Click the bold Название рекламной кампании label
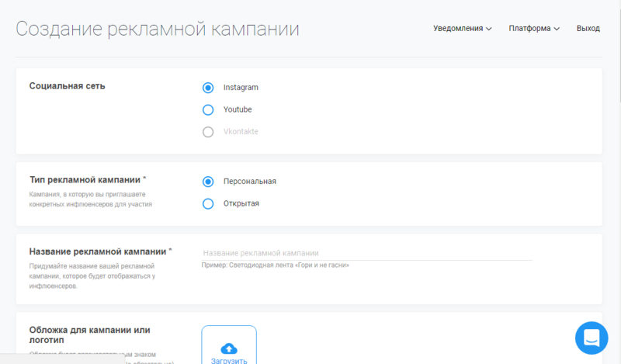The height and width of the screenshot is (364, 621). (x=100, y=251)
